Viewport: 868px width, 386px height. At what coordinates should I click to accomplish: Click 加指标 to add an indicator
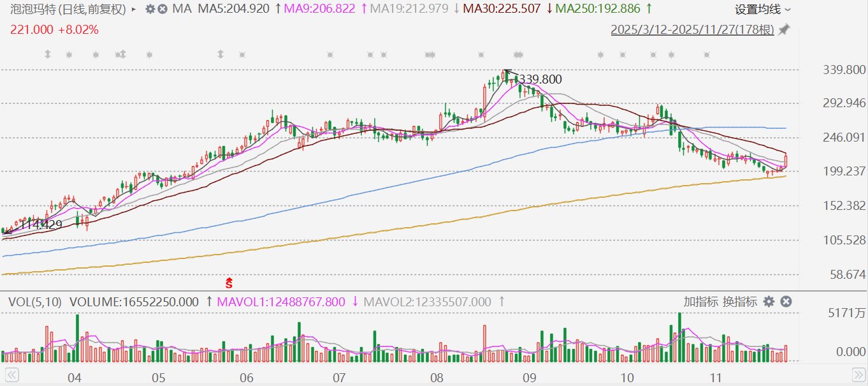[701, 302]
